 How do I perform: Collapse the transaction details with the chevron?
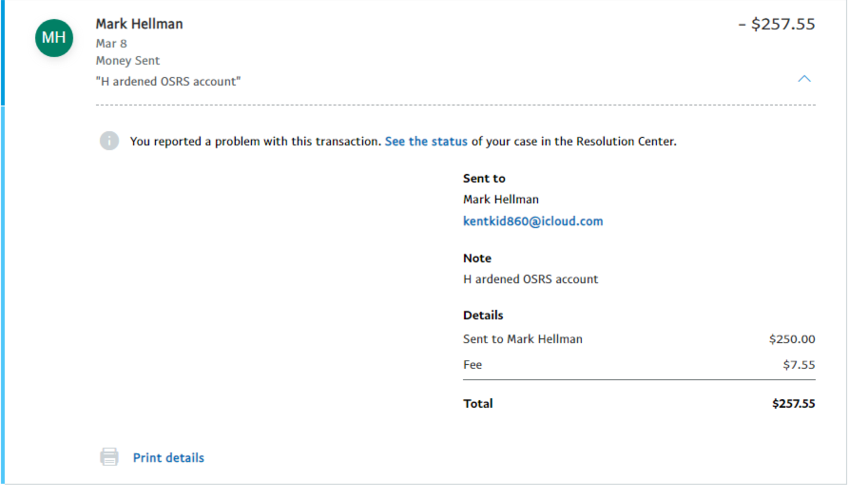click(x=804, y=79)
